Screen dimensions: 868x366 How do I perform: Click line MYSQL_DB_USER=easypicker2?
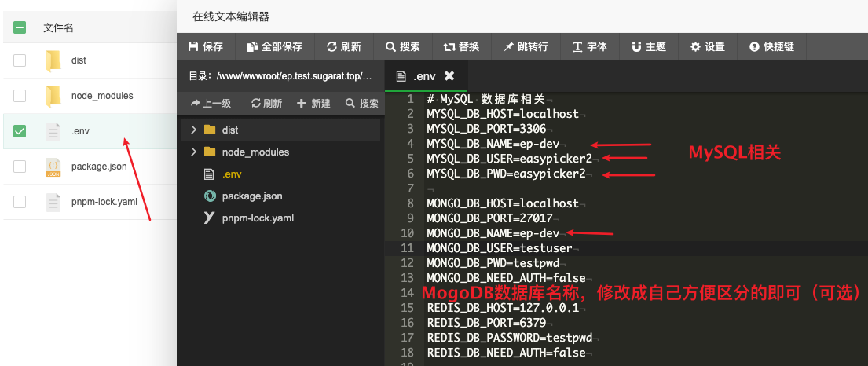509,159
